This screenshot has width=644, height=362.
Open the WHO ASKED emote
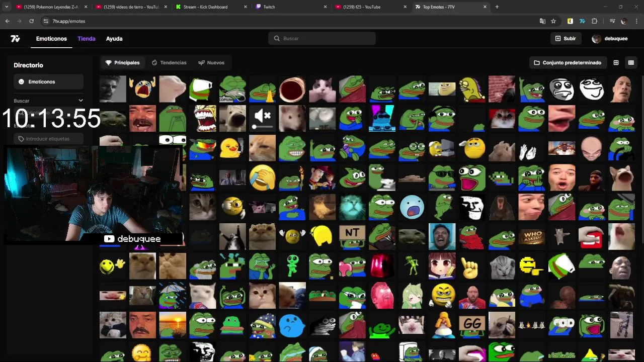(532, 237)
